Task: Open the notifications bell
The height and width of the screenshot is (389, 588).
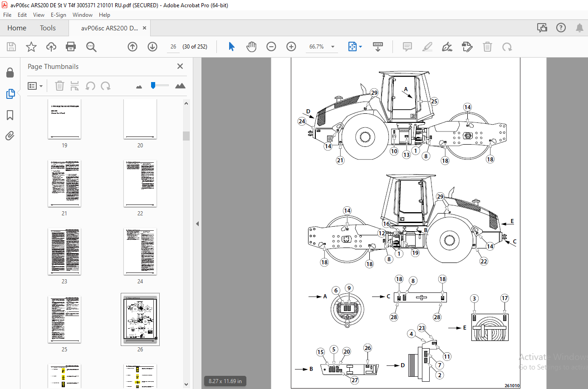Action: click(579, 28)
